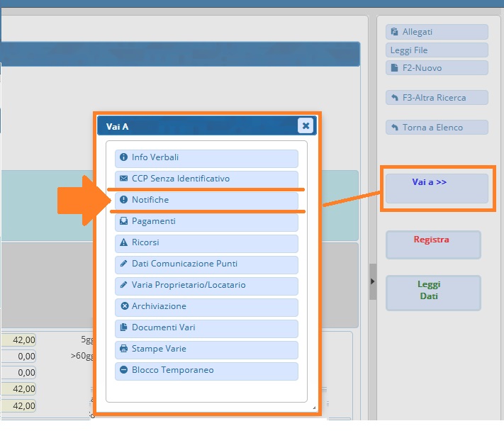Go back using Torna a Elenco
This screenshot has width=504, height=443.
pyautogui.click(x=437, y=128)
